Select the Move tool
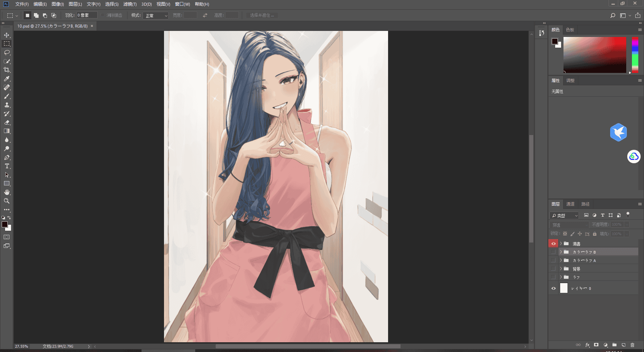 click(x=7, y=35)
